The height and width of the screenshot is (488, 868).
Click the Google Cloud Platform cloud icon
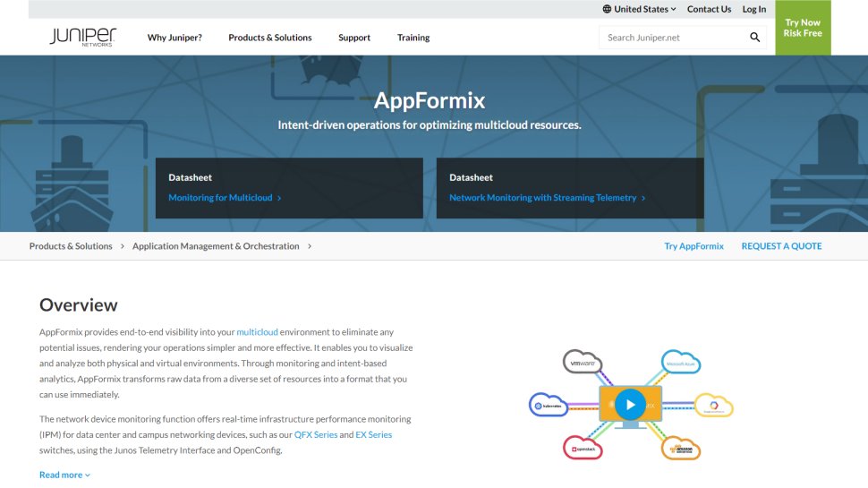(713, 406)
